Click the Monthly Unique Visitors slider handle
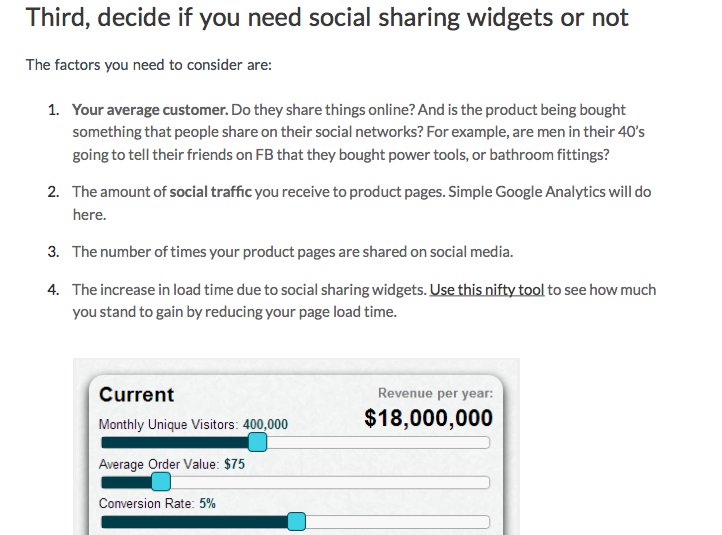This screenshot has height=535, width=722. 257,442
